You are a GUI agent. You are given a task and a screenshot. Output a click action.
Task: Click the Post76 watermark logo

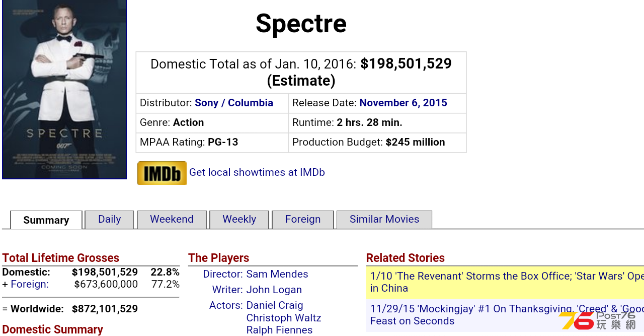pyautogui.click(x=598, y=320)
